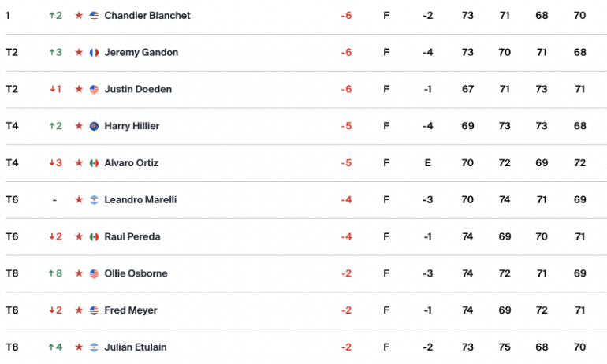Viewport: 607px width, 364px height.
Task: Click the France flag beside Jeremy Gandon
Action: [94, 53]
